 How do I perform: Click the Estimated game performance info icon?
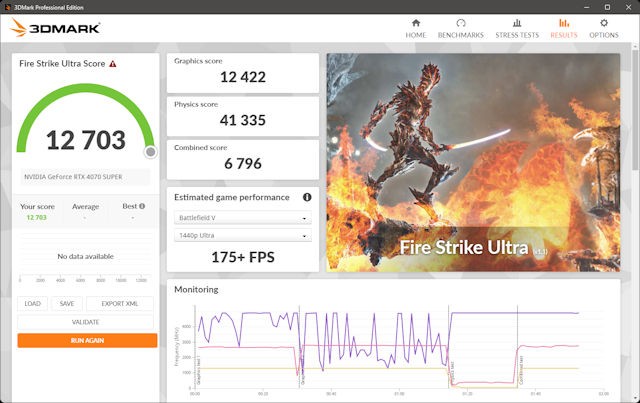point(307,197)
